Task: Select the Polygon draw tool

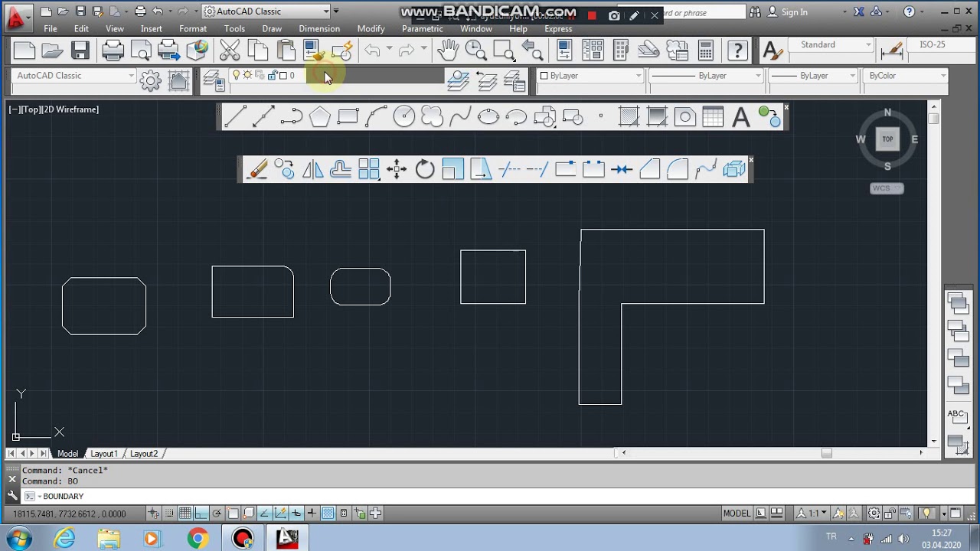Action: coord(320,117)
